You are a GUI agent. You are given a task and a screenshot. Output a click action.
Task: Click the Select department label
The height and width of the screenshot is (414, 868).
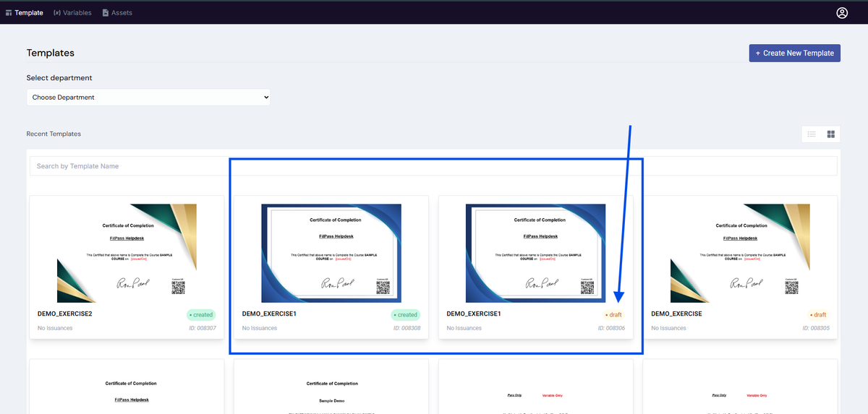[59, 78]
